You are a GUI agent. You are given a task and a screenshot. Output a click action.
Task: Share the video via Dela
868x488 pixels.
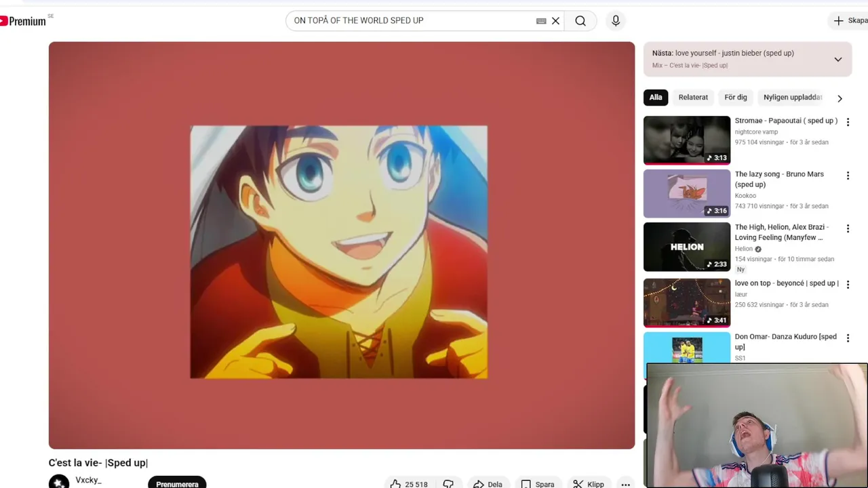click(x=488, y=484)
